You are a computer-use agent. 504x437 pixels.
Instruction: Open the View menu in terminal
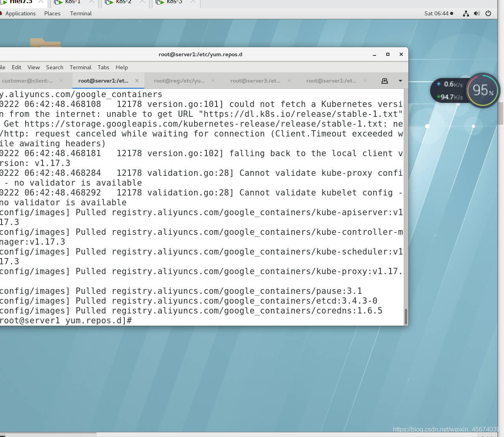click(33, 67)
